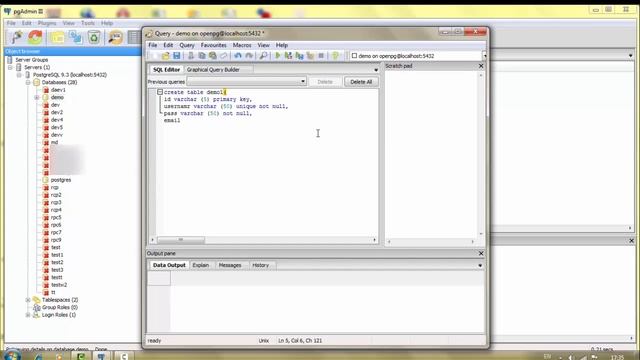The width and height of the screenshot is (640, 360).
Task: Open Query menu in Query window
Action: point(187,45)
